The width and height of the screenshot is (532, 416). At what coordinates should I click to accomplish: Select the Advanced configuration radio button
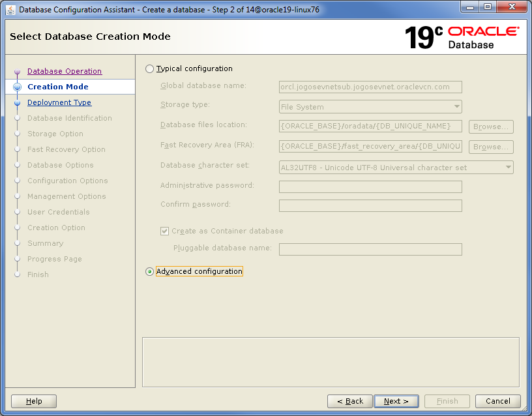pos(150,271)
